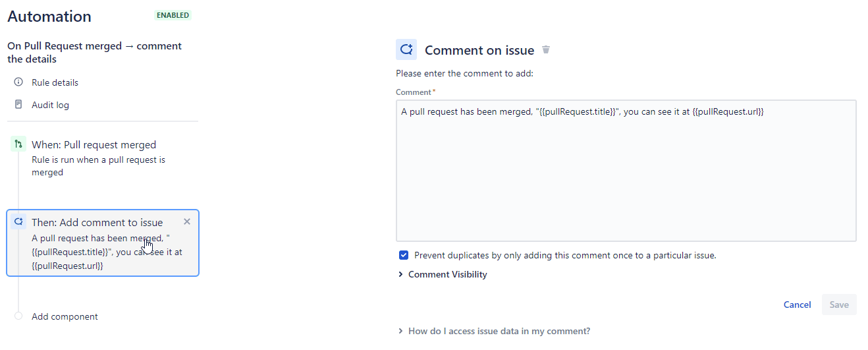868x350 pixels.
Task: Remove the Add comment step with its X
Action: [187, 221]
